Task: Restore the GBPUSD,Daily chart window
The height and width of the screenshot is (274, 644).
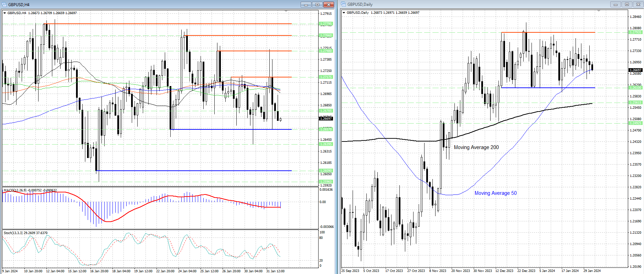Action: [627, 4]
